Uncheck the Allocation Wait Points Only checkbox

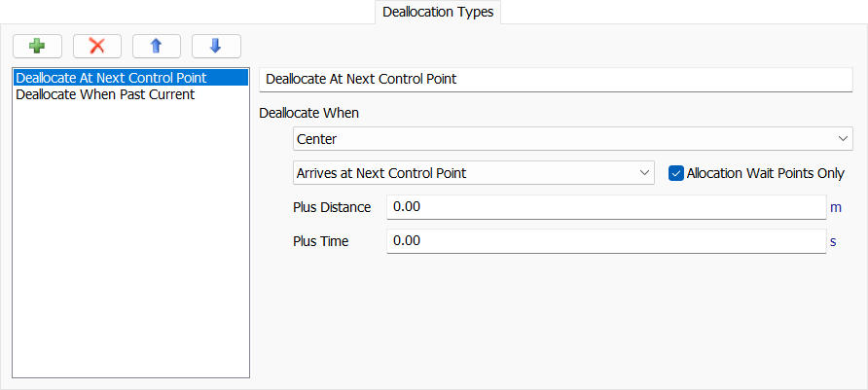[677, 173]
